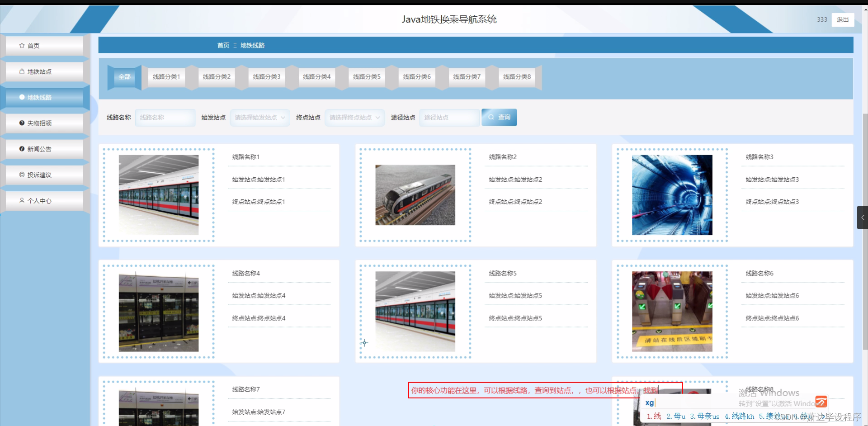Screen dimensions: 868x426
Task: Select the 线路分类6 tab
Action: (417, 77)
